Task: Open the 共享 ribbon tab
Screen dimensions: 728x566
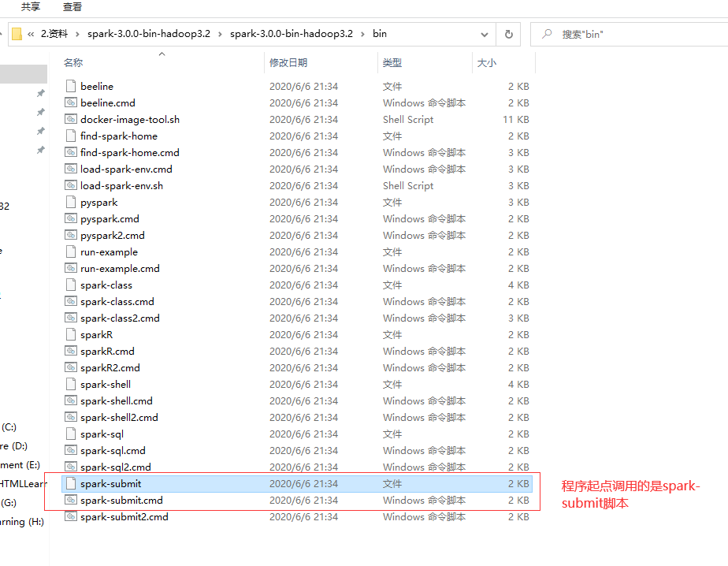Action: point(30,6)
